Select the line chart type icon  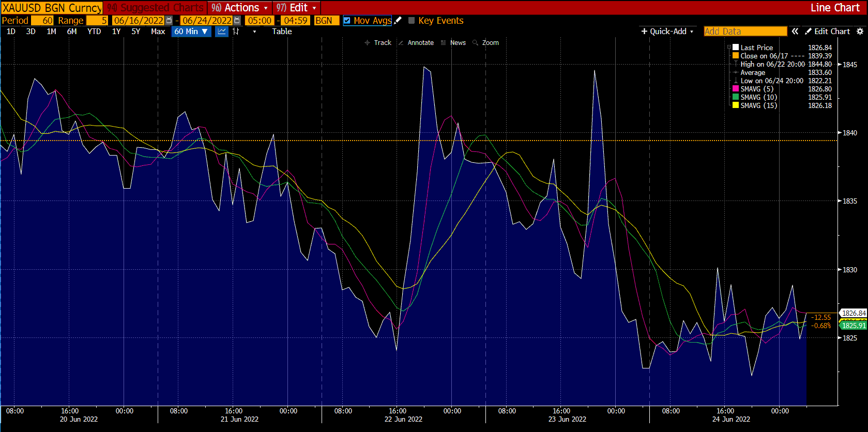(x=222, y=32)
